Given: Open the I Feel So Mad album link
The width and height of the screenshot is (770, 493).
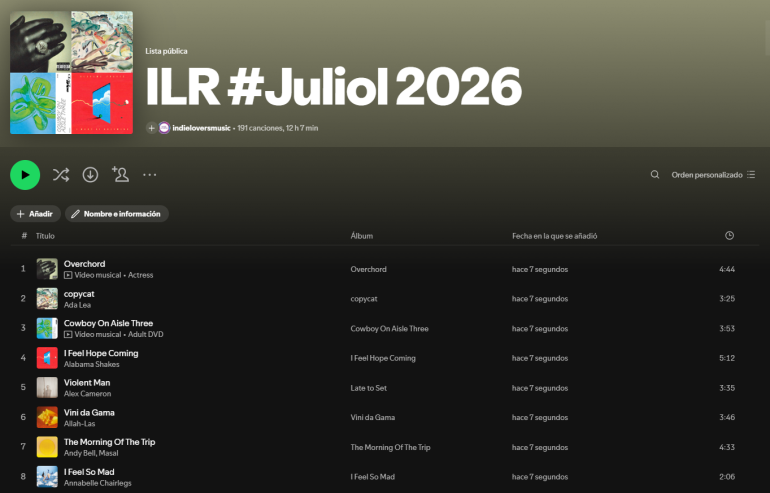Looking at the screenshot, I should pyautogui.click(x=372, y=477).
